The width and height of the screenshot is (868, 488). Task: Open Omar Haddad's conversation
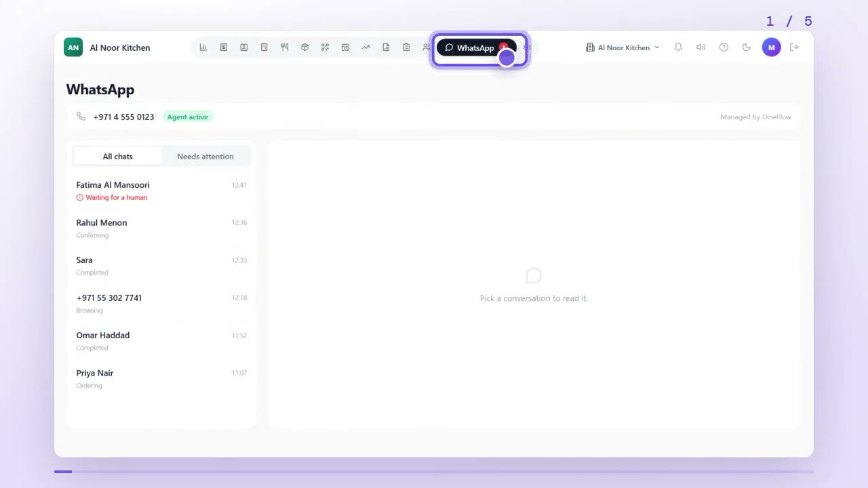click(x=161, y=341)
